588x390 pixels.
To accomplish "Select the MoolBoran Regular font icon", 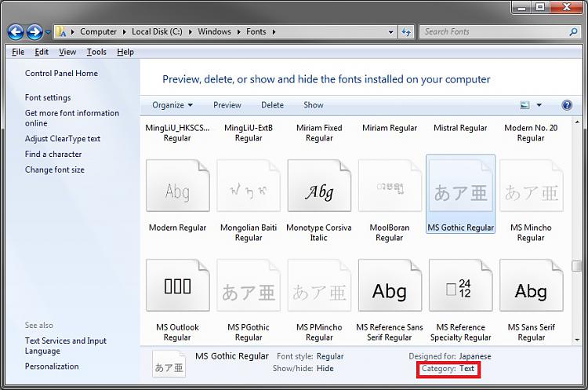I will 390,186.
